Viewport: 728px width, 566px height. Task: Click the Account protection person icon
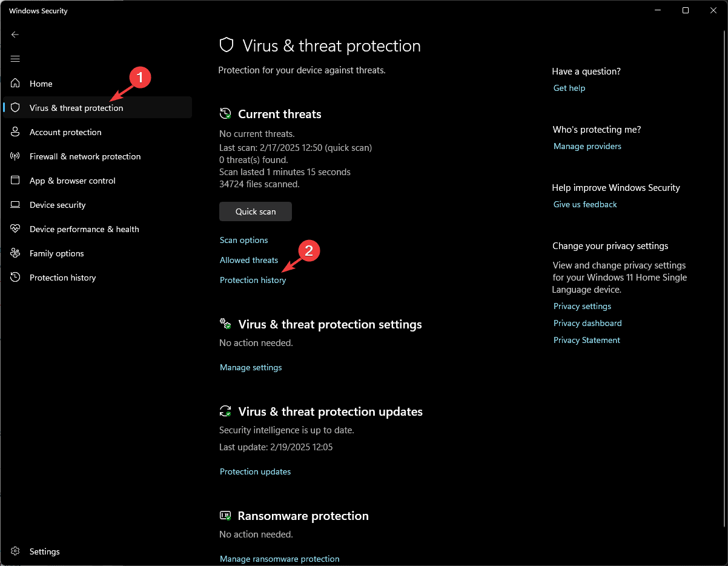[x=16, y=132]
